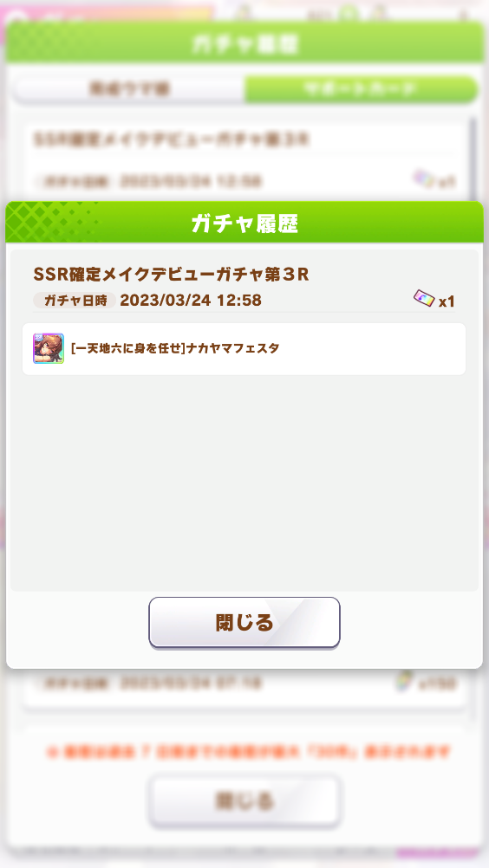
Task: Switch to the blurred green サポートカード tab
Action: (361, 88)
